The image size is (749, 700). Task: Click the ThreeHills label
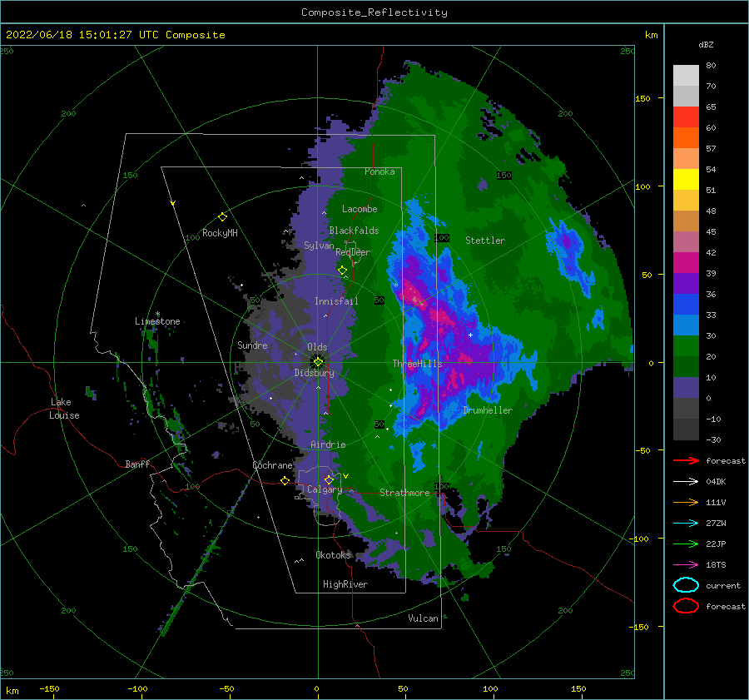(x=417, y=364)
